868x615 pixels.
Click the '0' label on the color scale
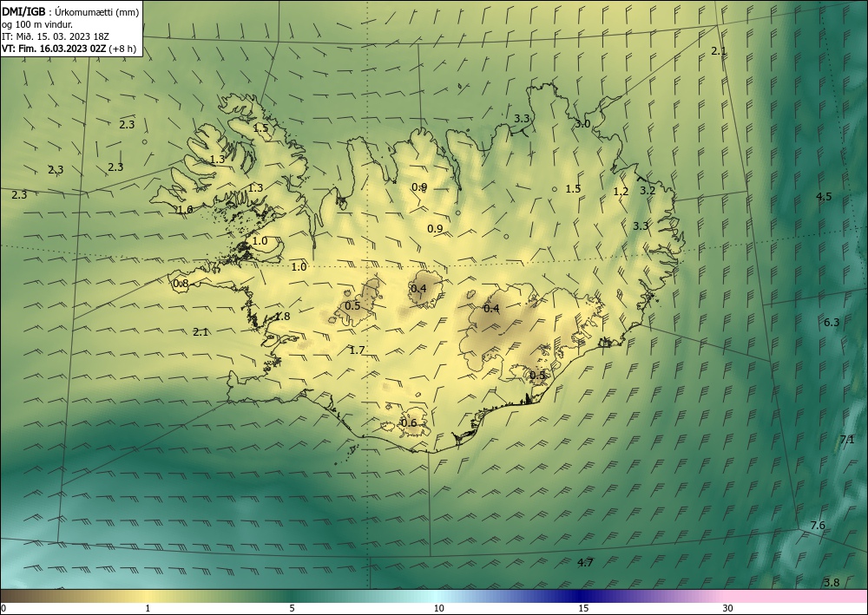click(3, 609)
